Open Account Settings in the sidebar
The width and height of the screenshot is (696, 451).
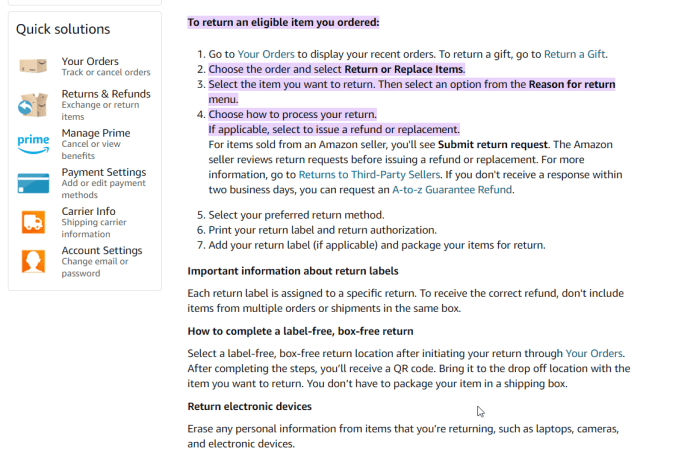click(101, 250)
